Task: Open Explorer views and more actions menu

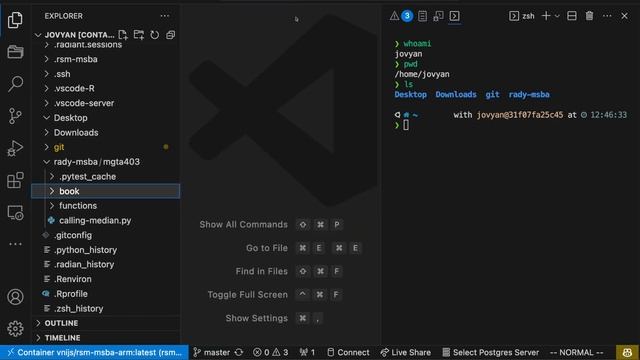Action: 165,16
